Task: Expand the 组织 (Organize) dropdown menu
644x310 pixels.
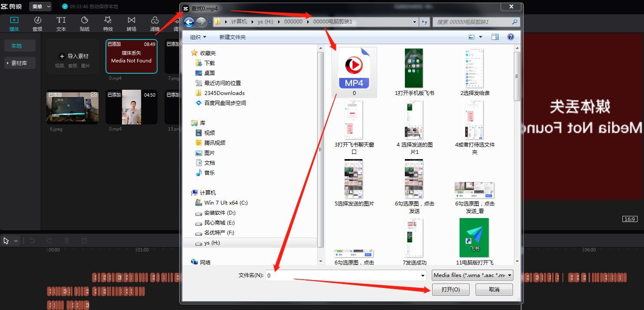Action: point(198,37)
